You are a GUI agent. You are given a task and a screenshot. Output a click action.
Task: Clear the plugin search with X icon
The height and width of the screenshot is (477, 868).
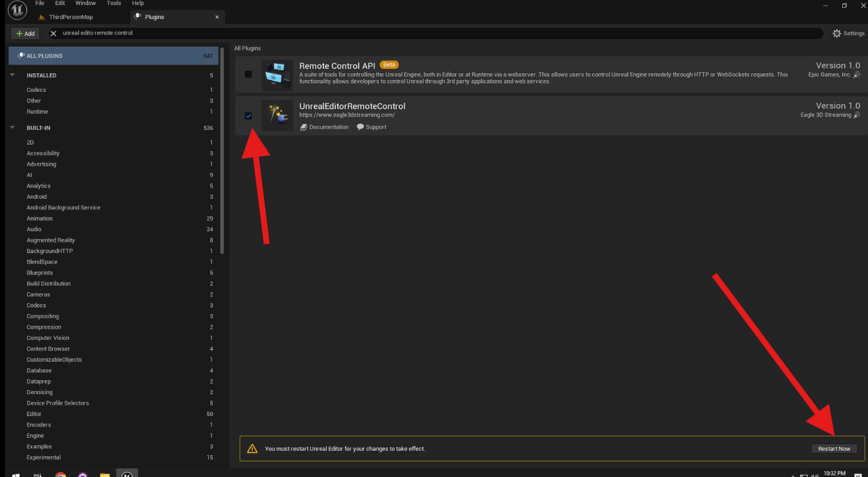[x=54, y=34]
